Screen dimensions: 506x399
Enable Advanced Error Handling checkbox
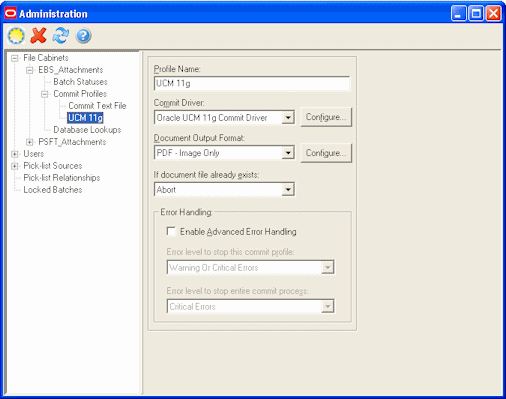tap(171, 231)
